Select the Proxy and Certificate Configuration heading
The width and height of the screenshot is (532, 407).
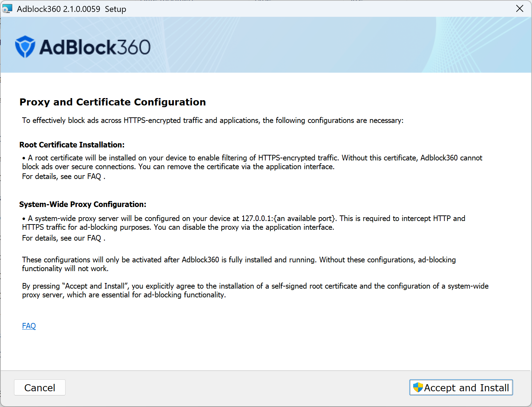112,102
